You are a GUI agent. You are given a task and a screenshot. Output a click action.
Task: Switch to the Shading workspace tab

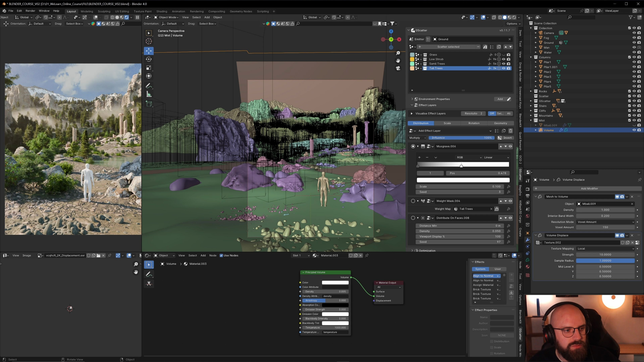(162, 11)
